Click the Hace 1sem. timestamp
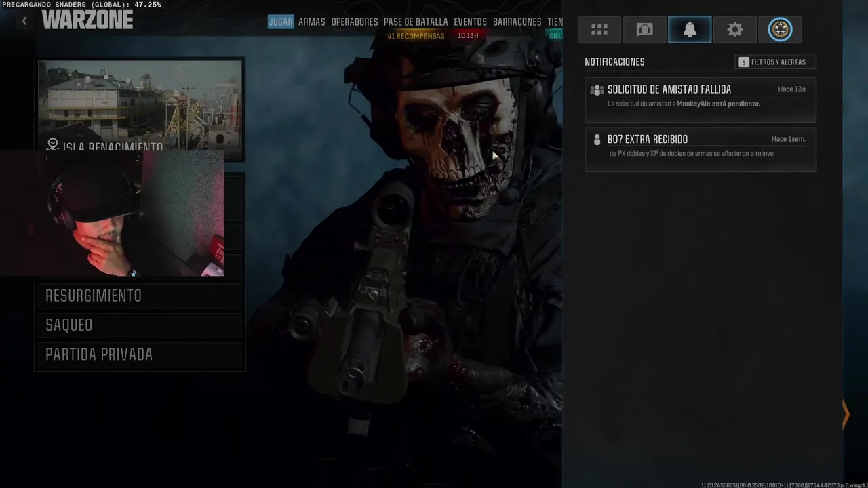This screenshot has width=868, height=488. [x=789, y=139]
